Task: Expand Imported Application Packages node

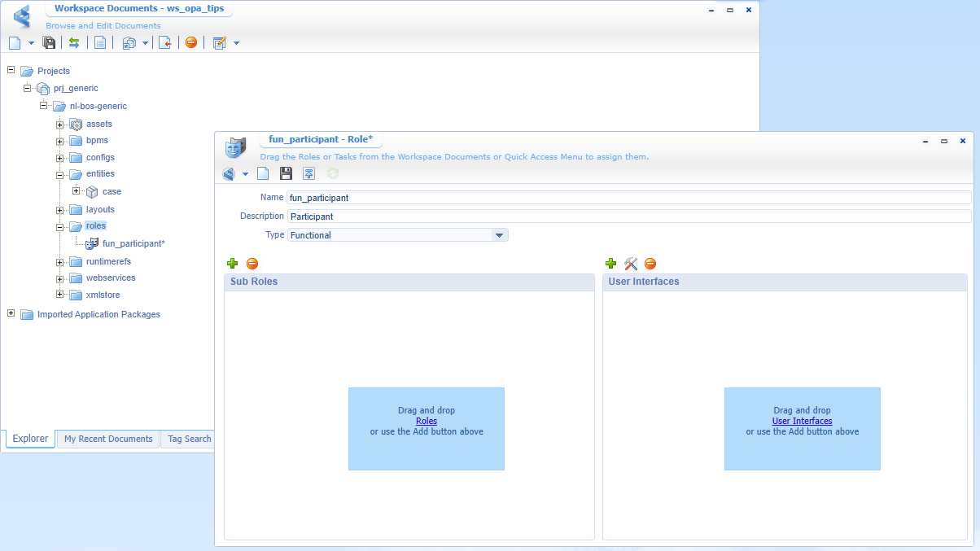Action: [11, 313]
